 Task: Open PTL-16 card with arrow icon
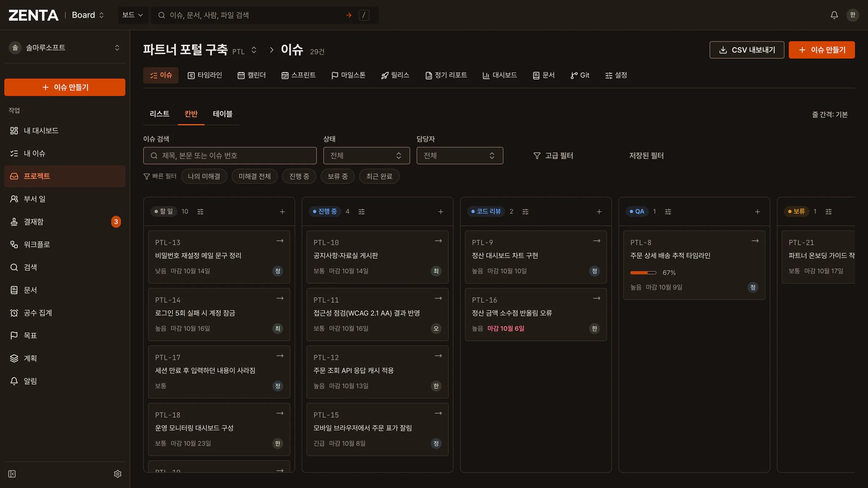click(597, 298)
